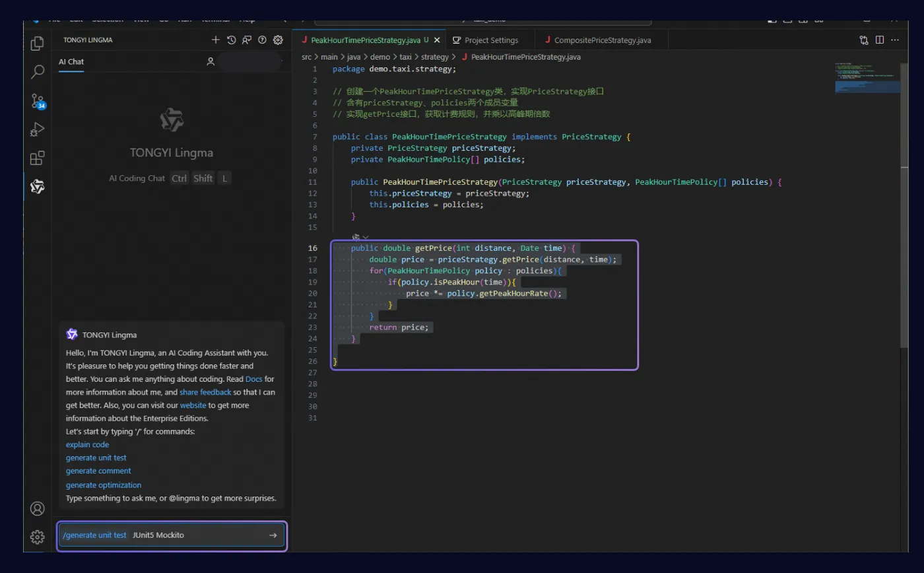Click the 'generate unit test' command link

(x=96, y=457)
